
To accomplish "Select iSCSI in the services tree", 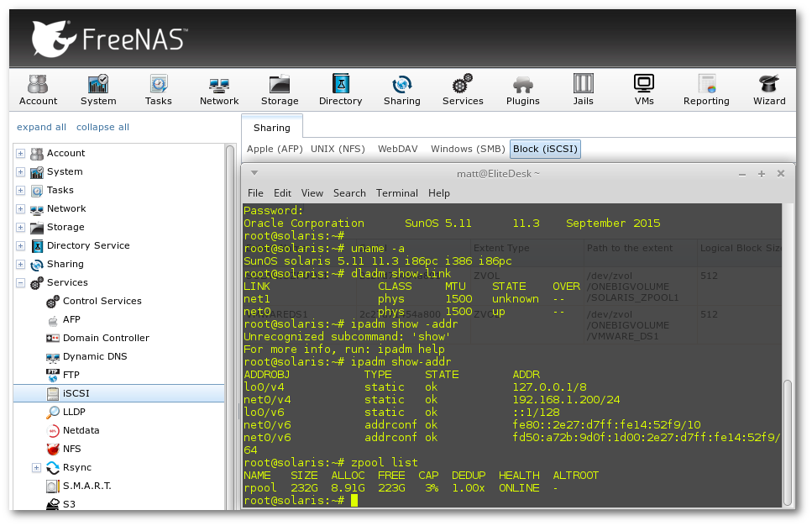I will (76, 393).
